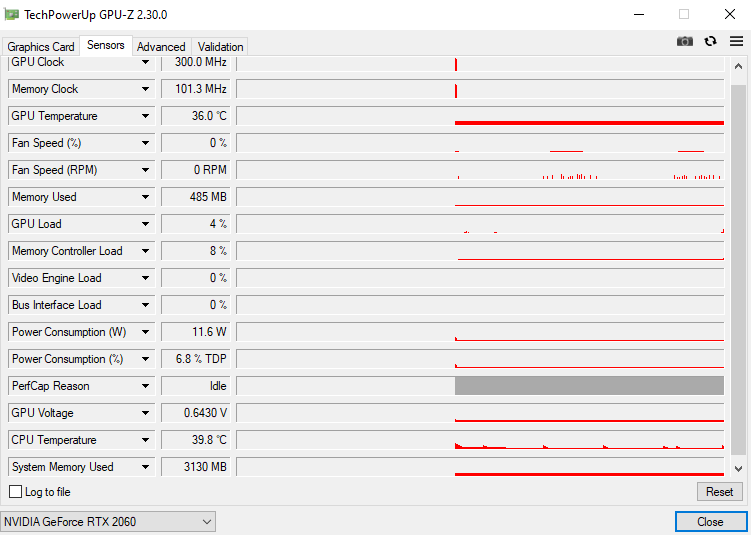Click the Fan Speed (RPM) history graph

coord(480,170)
